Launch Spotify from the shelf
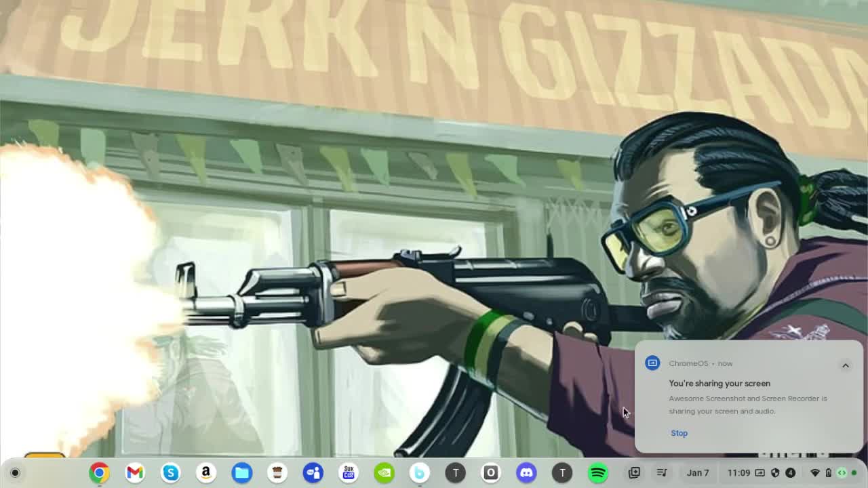The width and height of the screenshot is (868, 488). click(x=598, y=472)
